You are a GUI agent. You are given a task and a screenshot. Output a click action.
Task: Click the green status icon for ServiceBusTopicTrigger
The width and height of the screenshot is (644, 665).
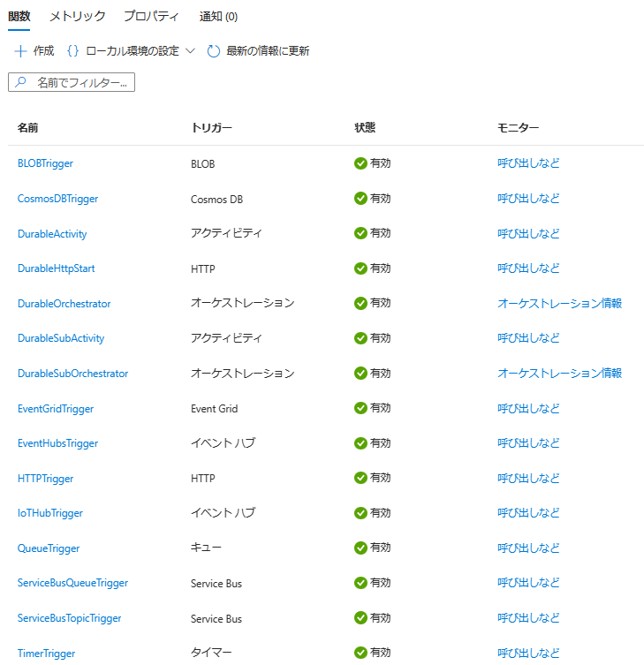360,618
